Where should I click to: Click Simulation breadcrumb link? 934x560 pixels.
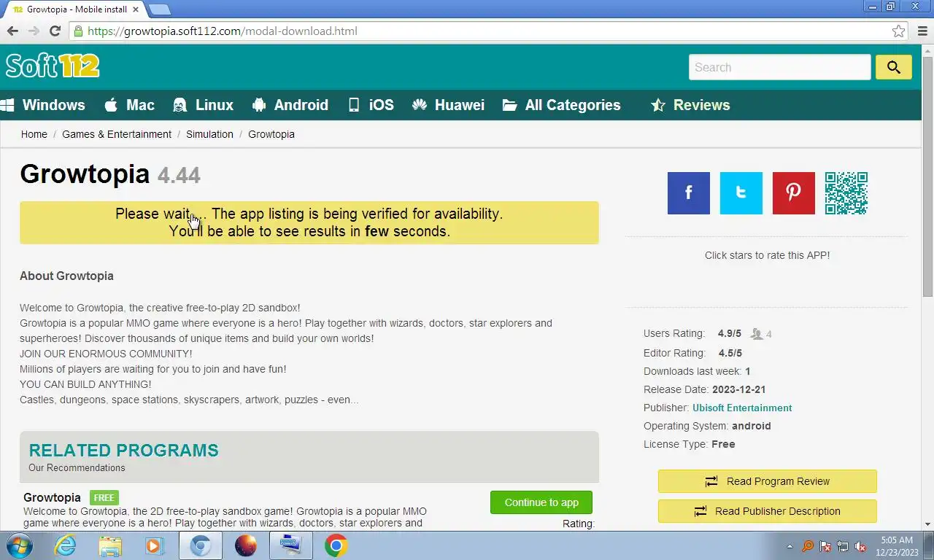209,134
